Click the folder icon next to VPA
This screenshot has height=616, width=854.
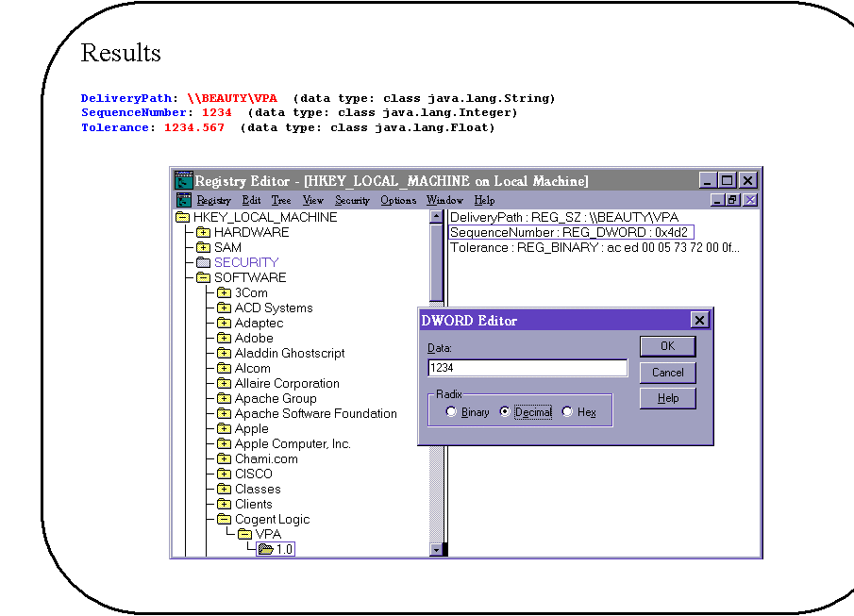pyautogui.click(x=243, y=534)
